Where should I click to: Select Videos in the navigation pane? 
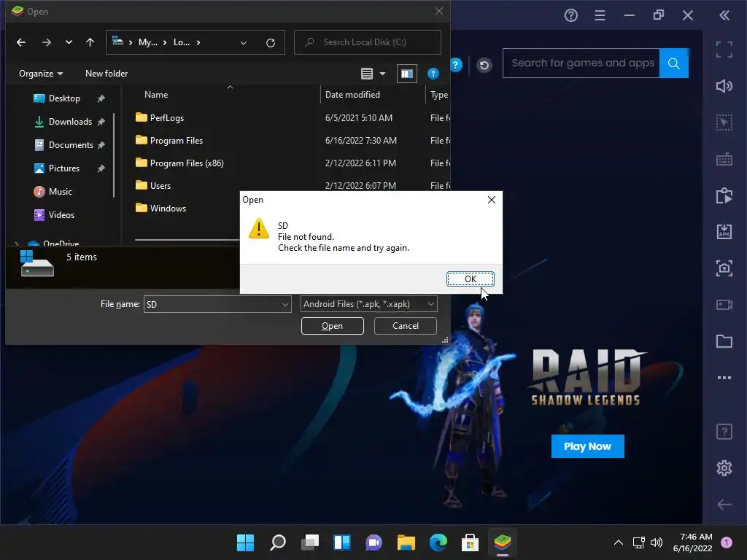(61, 215)
